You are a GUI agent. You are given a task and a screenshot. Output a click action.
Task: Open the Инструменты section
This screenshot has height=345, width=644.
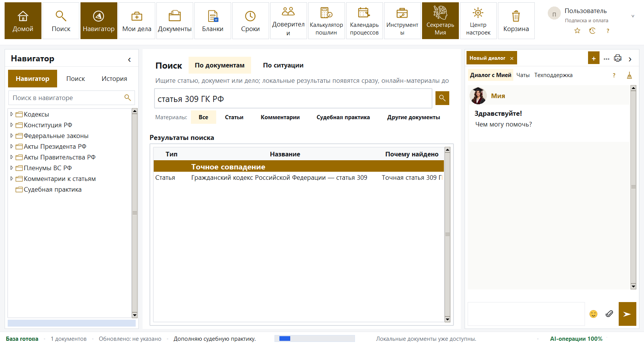tap(402, 21)
